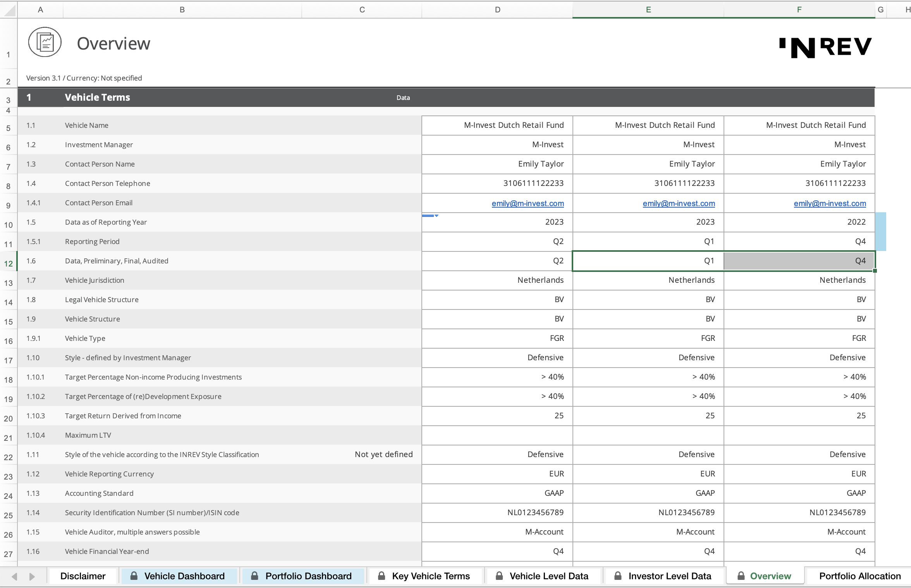Click the lock icon on Portfolio Dashboard tab
Viewport: 911px width, 588px height.
pos(254,576)
